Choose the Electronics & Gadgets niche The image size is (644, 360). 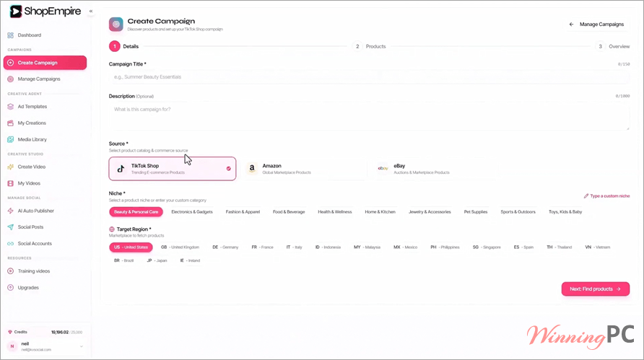click(x=192, y=212)
